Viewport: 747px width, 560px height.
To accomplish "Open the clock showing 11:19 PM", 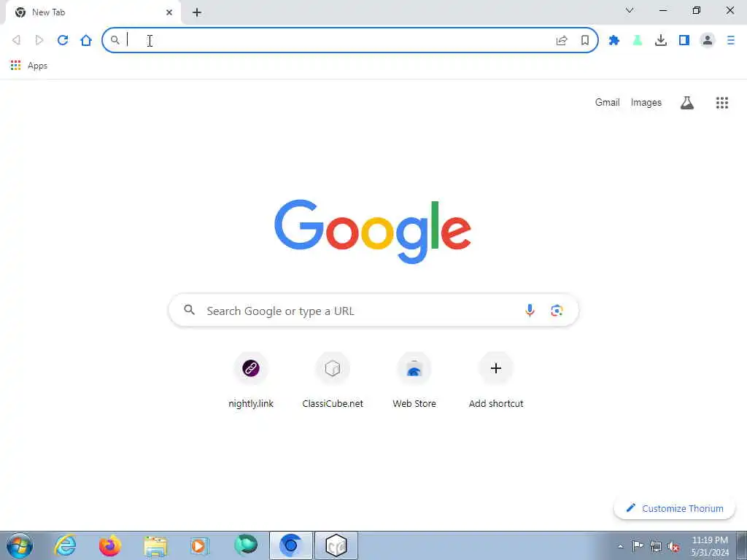I will tap(710, 546).
